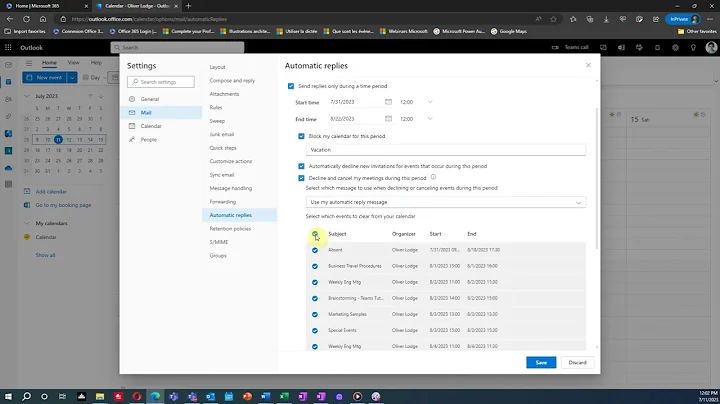Image resolution: width=720 pixels, height=404 pixels.
Task: Switch to the View ribbon tab
Action: coord(73,62)
